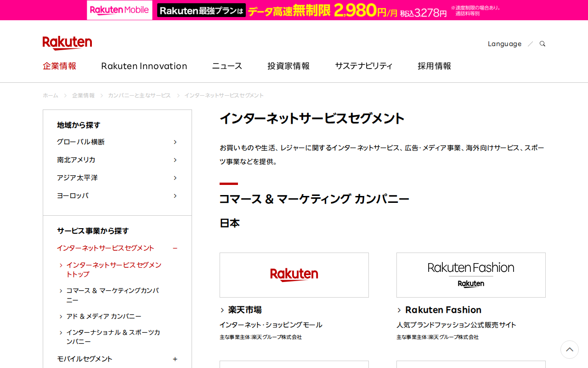Click the Rakuten logo in header
The width and height of the screenshot is (588, 368).
tap(67, 43)
